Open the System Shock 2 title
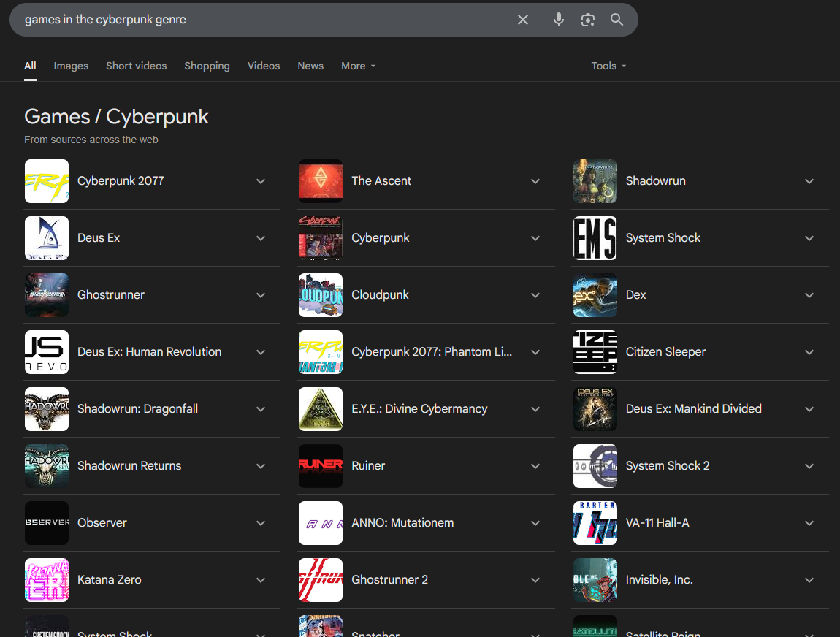This screenshot has height=637, width=840. point(668,466)
